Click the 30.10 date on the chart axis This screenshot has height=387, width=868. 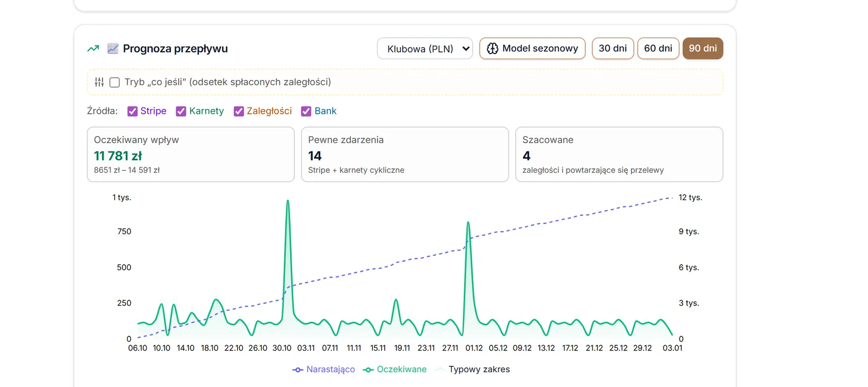click(282, 348)
